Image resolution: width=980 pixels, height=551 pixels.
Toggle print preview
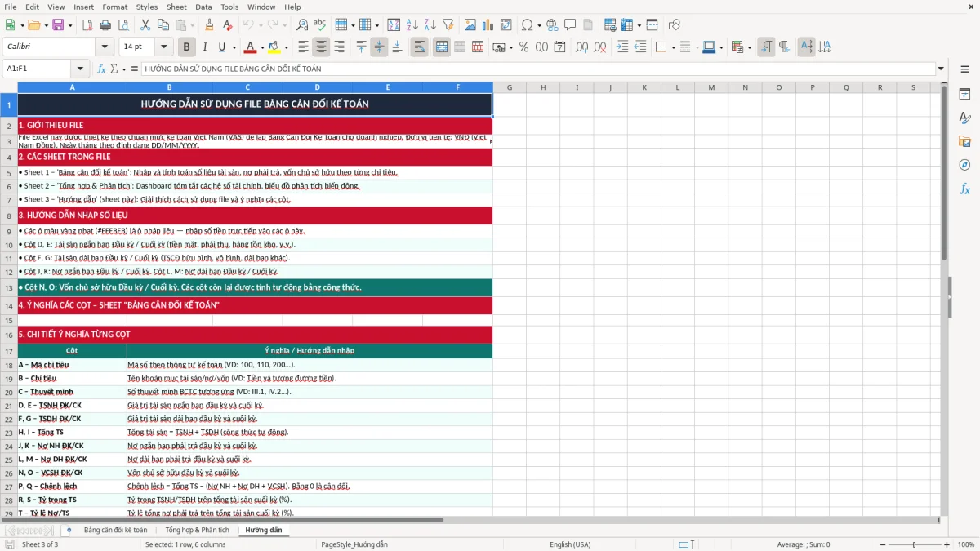pos(125,25)
